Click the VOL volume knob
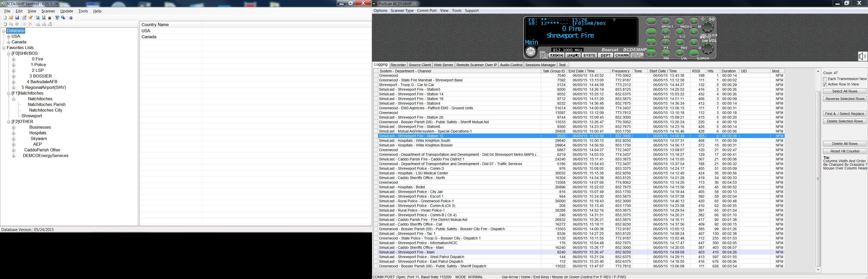Screen dimensions: 868x279 click(x=708, y=49)
